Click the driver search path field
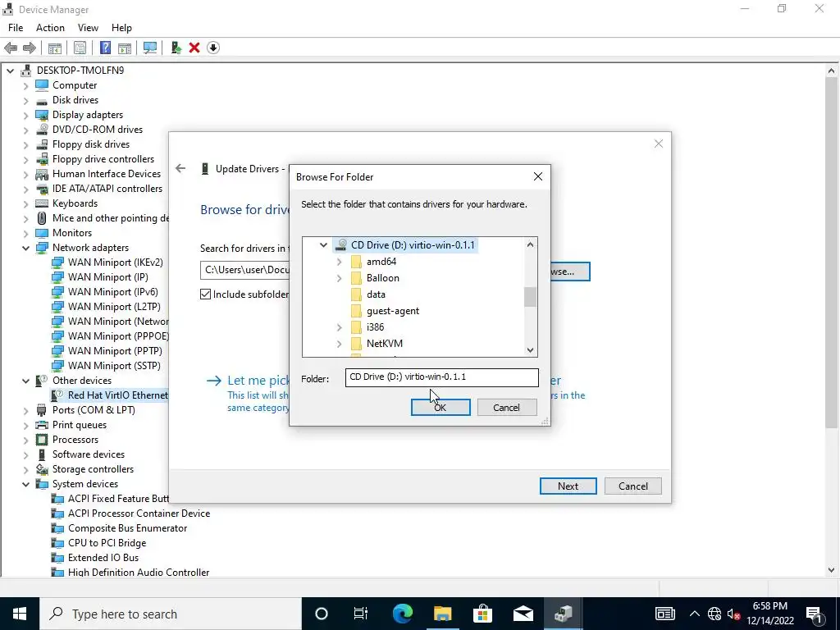The image size is (840, 630). (x=244, y=270)
